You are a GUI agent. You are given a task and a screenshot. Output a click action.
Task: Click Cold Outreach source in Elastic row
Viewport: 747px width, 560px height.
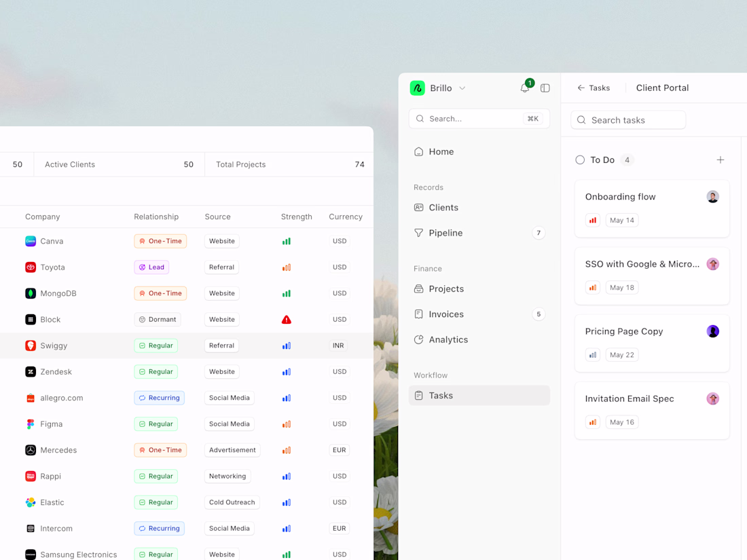(x=232, y=502)
